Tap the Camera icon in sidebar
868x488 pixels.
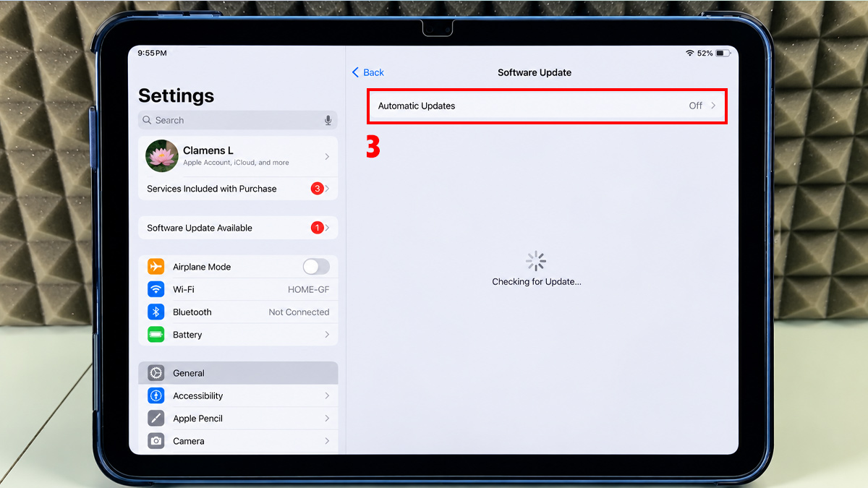(x=156, y=441)
